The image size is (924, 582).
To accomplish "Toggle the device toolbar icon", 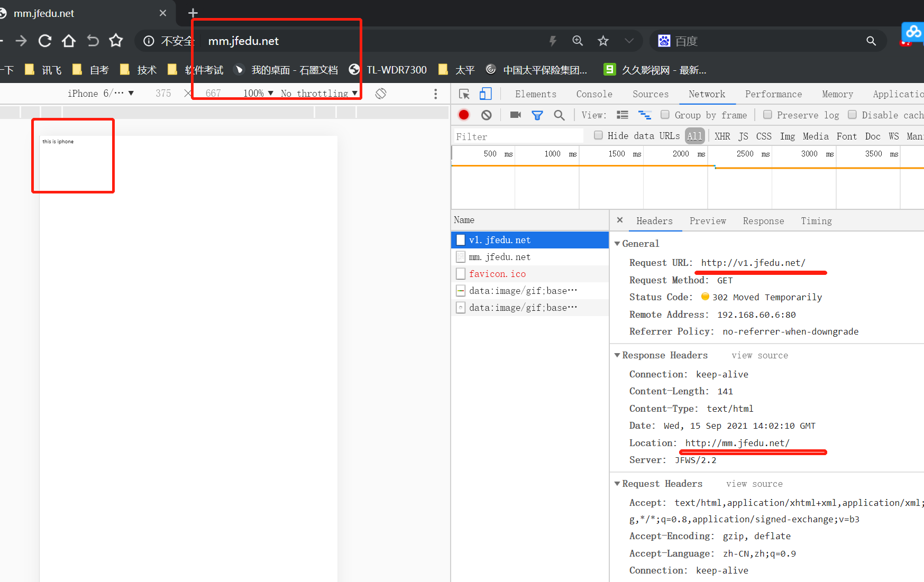I will (x=486, y=94).
